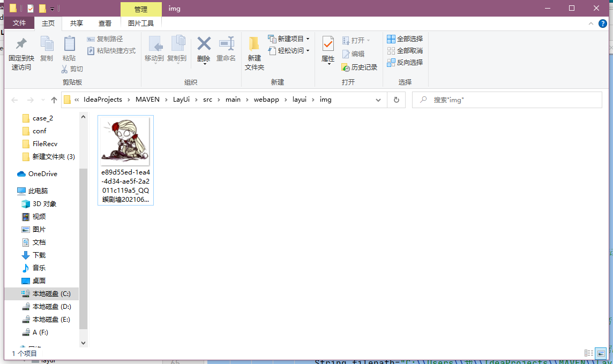Open recent locations dropdown arrow
Screen dimensions: 613x364
43,100
